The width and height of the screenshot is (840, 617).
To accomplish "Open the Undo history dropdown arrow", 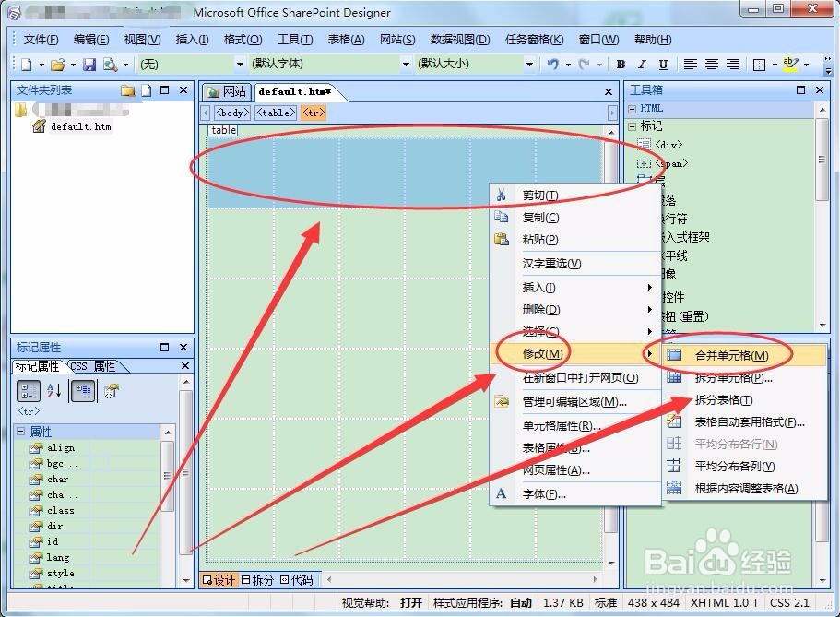I will click(568, 65).
